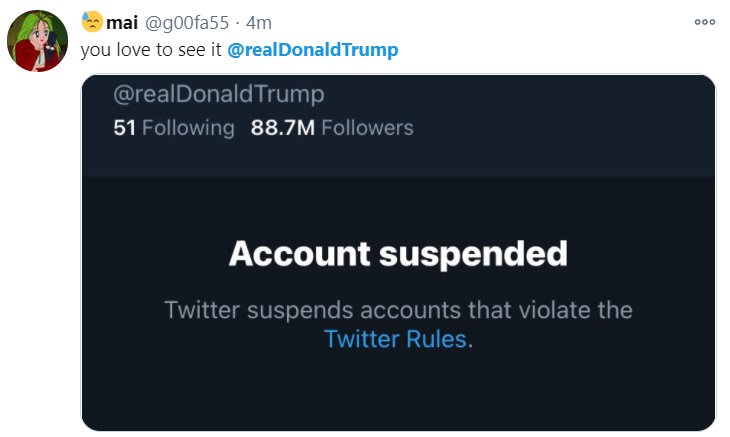Click the gray @realDonaldTrump handle inside the screenshot
The width and height of the screenshot is (730, 437).
[219, 95]
